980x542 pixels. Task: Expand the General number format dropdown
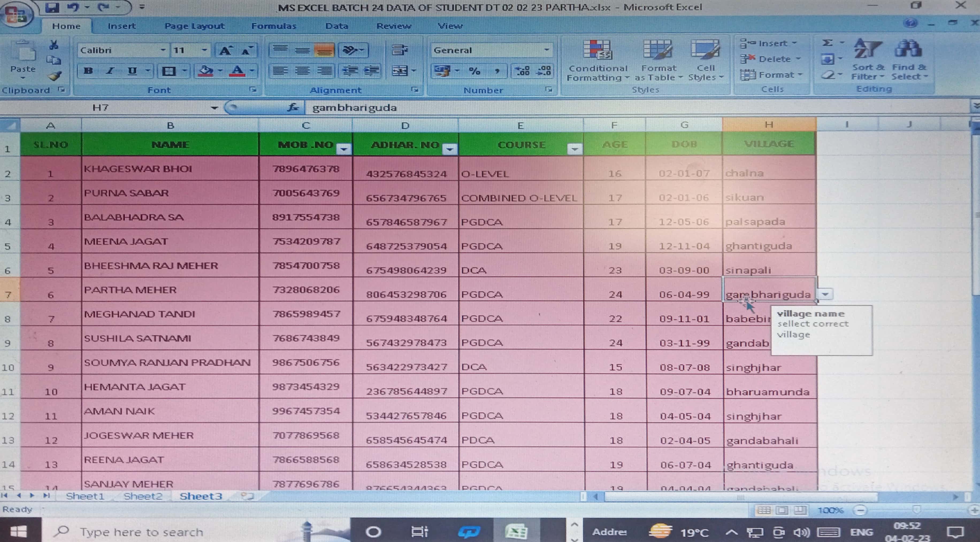pyautogui.click(x=546, y=50)
